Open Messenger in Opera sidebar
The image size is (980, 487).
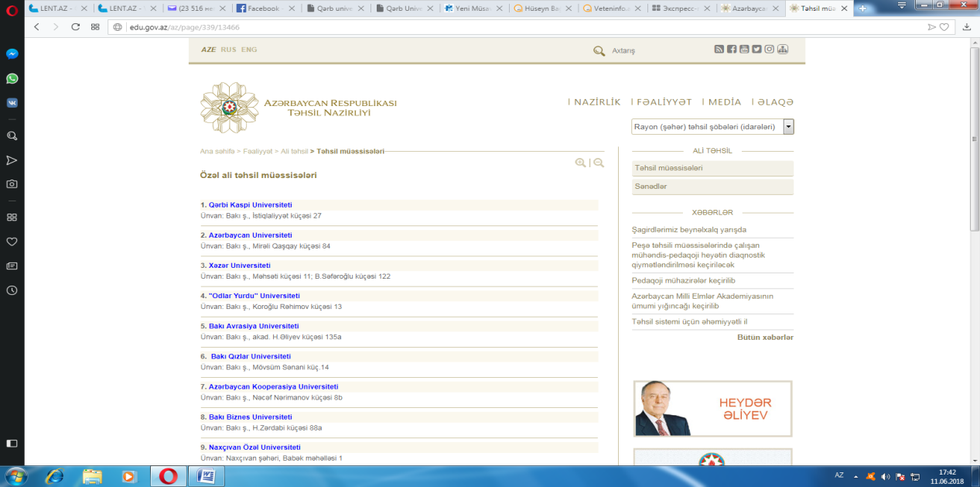(x=12, y=54)
